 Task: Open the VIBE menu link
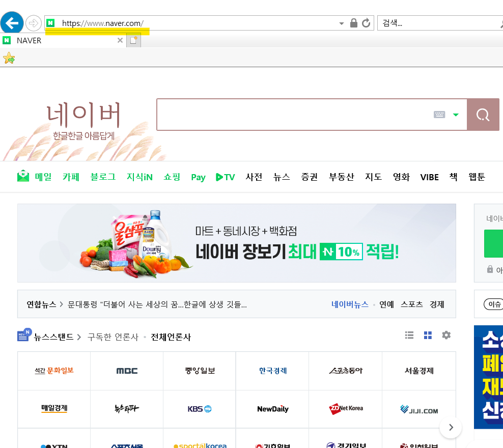(430, 177)
